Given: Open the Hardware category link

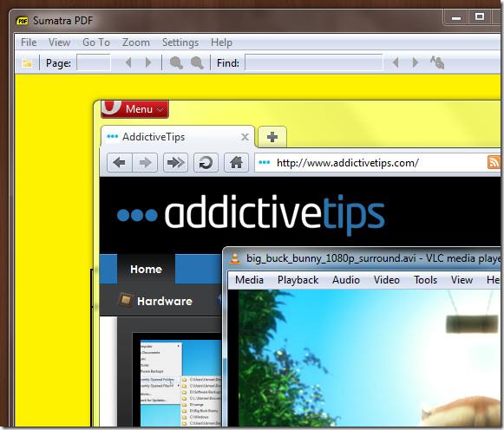Looking at the screenshot, I should [x=165, y=301].
